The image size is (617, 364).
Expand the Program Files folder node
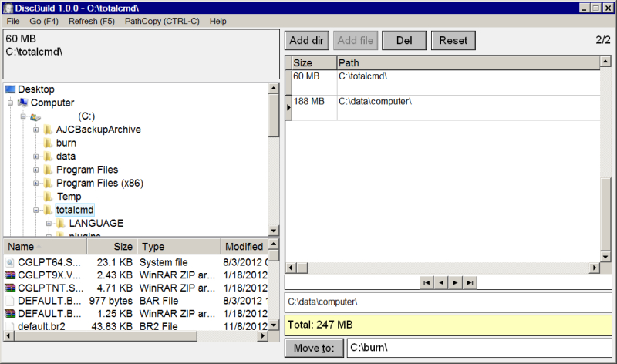coord(35,170)
